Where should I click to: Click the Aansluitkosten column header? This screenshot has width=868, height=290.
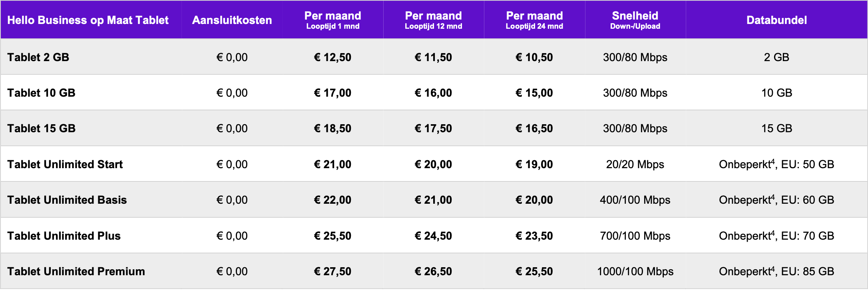point(232,20)
